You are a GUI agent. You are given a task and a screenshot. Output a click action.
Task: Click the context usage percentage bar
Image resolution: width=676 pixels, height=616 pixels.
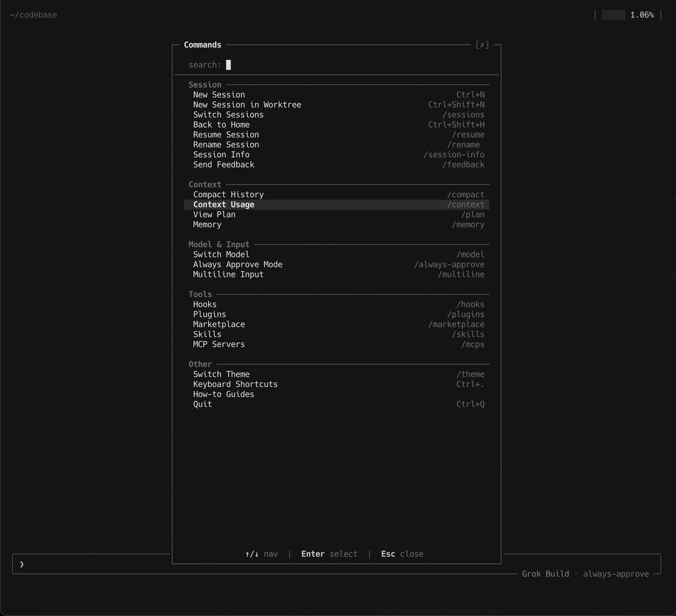click(x=613, y=15)
